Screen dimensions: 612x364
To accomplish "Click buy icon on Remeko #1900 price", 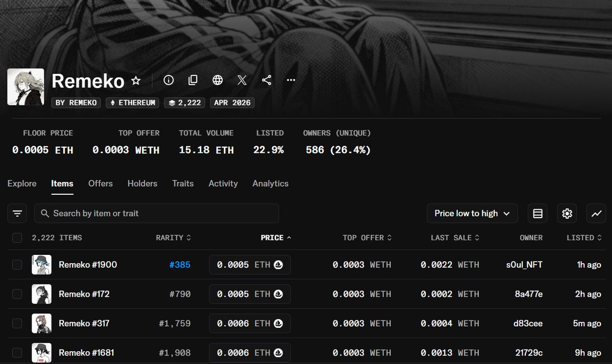I will coord(278,265).
